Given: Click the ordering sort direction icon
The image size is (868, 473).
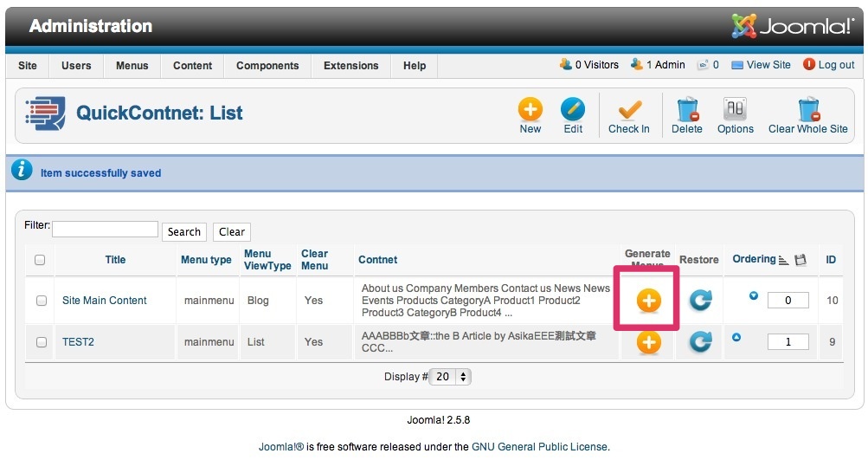Looking at the screenshot, I should click(783, 260).
